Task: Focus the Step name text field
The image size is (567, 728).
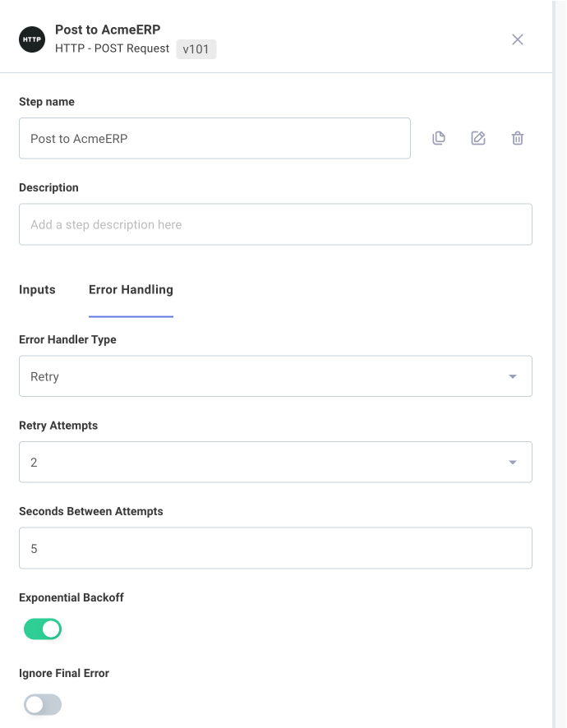Action: pos(214,138)
